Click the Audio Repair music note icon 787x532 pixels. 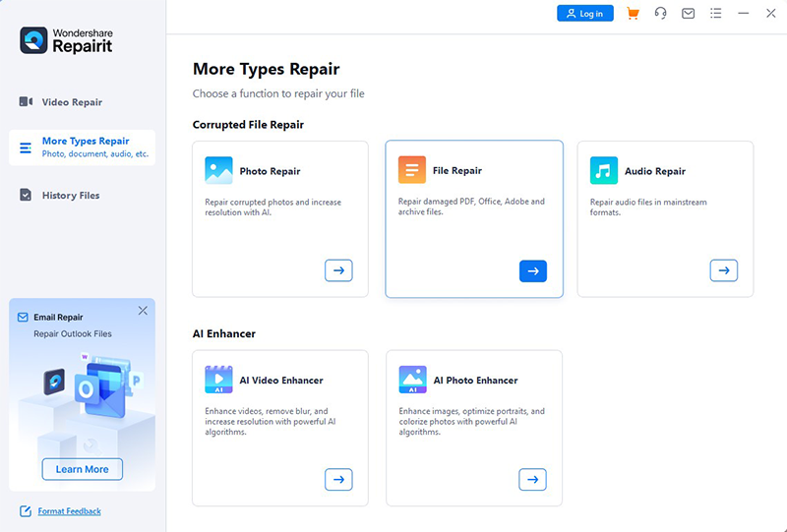pos(604,170)
